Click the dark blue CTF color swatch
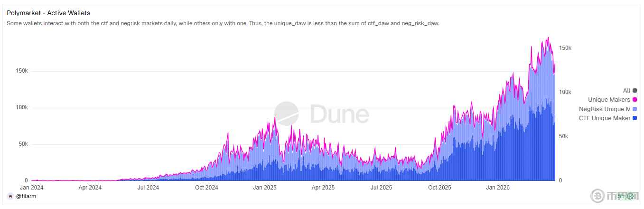644x209 pixels. pos(635,118)
